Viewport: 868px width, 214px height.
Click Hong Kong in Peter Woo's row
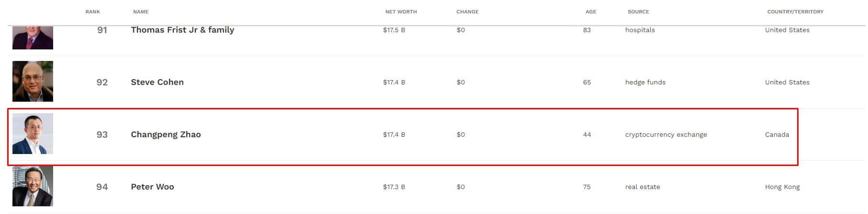tap(782, 187)
